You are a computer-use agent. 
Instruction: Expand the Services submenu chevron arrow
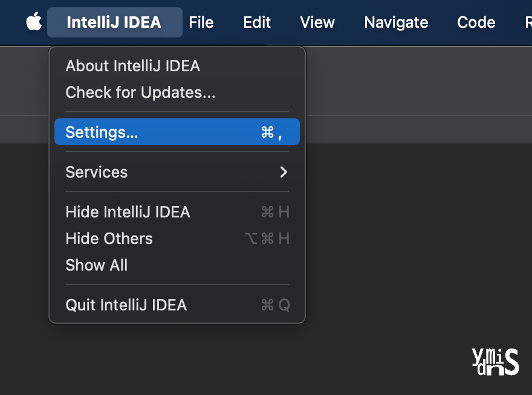284,172
